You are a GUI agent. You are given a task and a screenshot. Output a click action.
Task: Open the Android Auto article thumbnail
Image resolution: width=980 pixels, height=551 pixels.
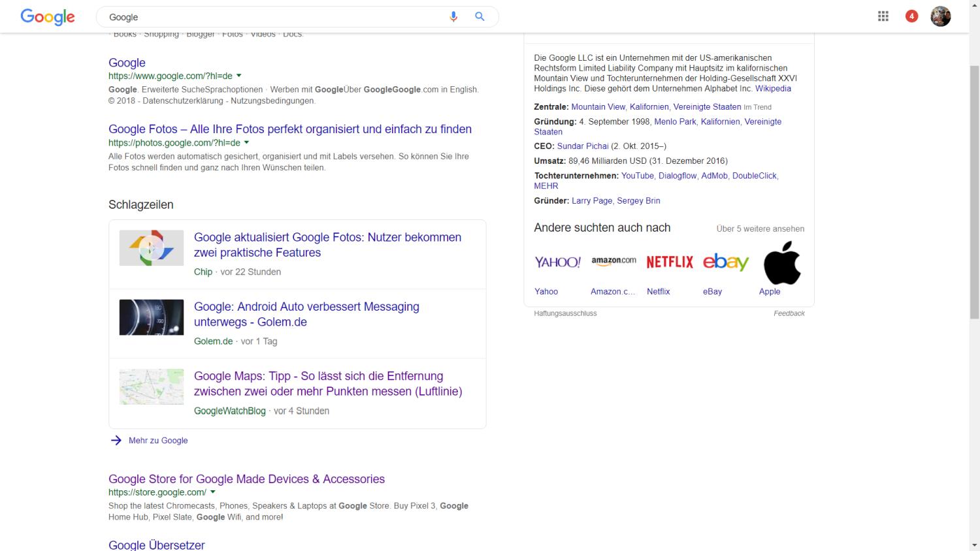coord(152,317)
